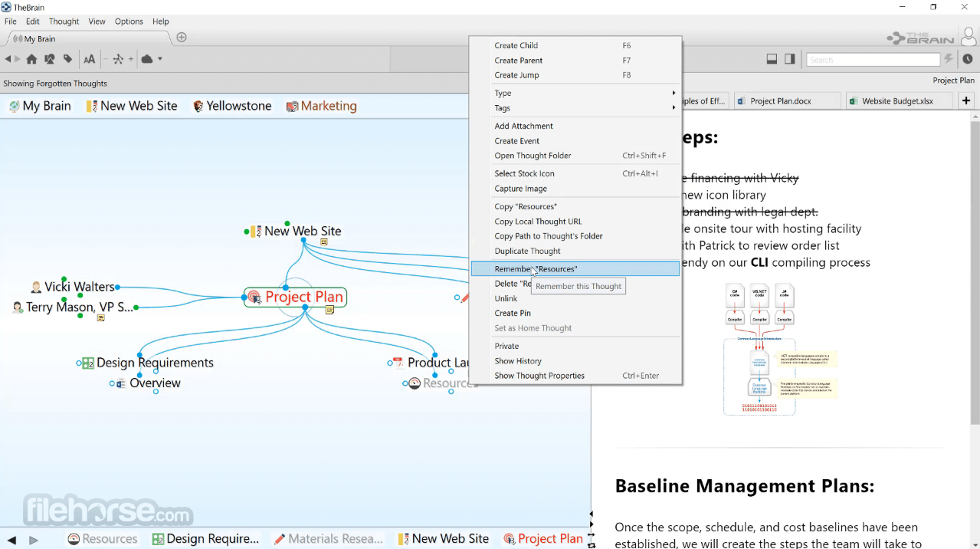Choose Unlink from context menu
The width and height of the screenshot is (980, 549).
pos(575,299)
